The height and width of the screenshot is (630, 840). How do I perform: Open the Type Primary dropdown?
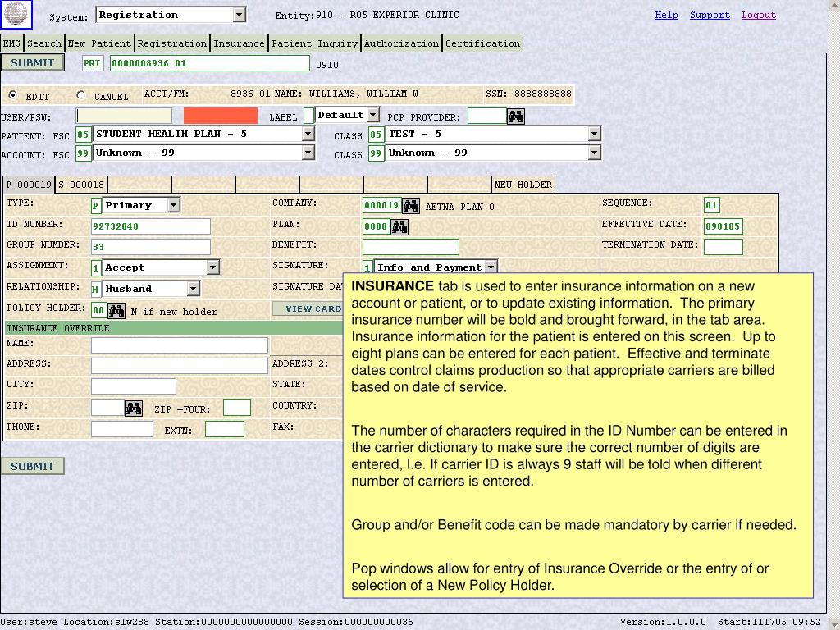(174, 205)
